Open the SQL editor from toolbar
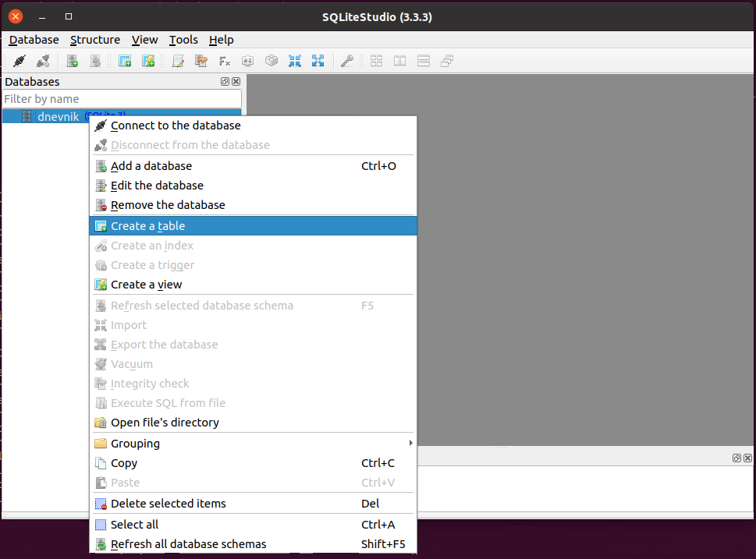 179,61
